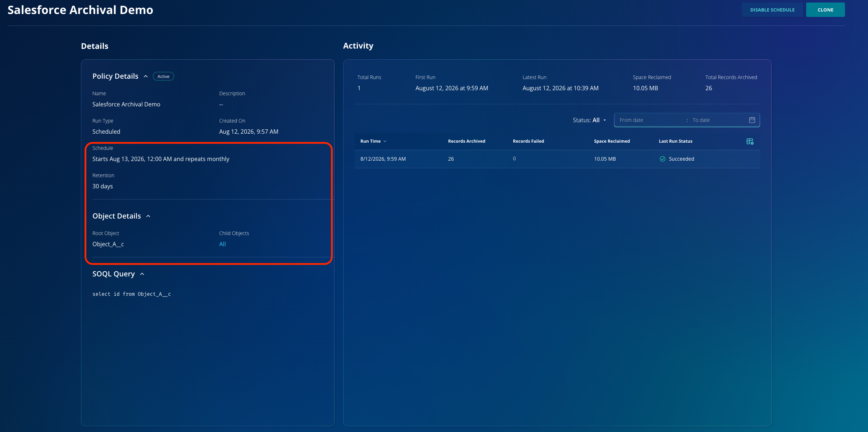Click the Records Archived value 26 in the run row
The image size is (868, 432).
(451, 159)
